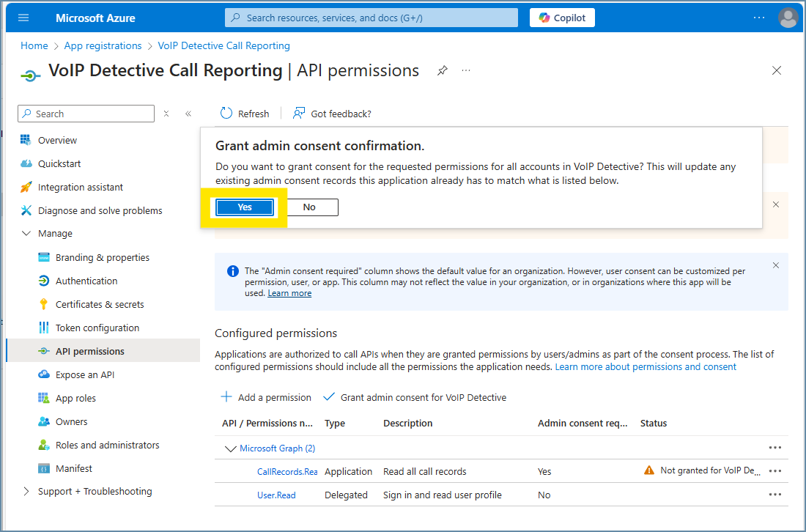Image resolution: width=806 pixels, height=532 pixels.
Task: Pin the API permissions blade
Action: tap(442, 70)
